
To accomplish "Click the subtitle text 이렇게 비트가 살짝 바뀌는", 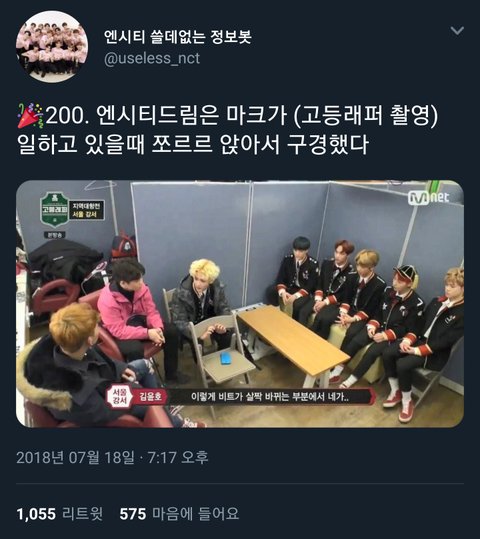I will [x=240, y=397].
